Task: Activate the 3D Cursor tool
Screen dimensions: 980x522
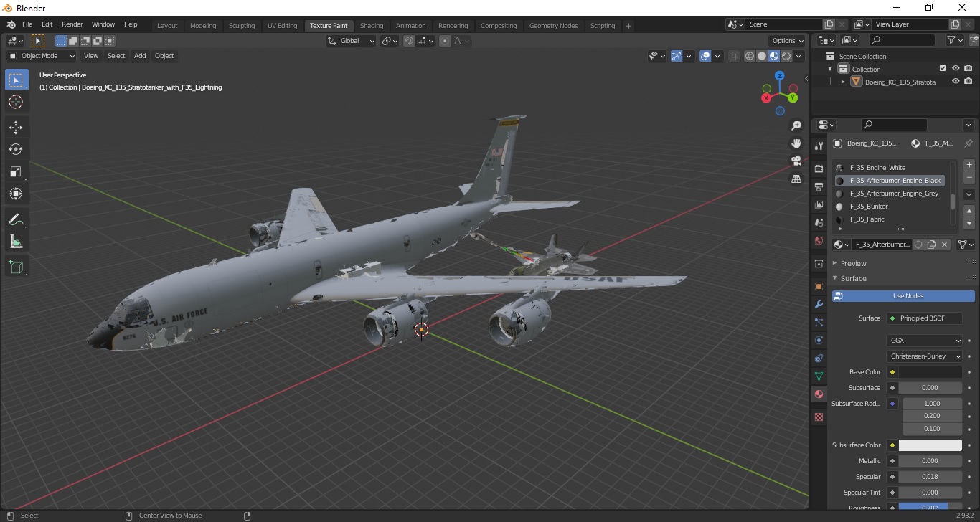Action: pos(17,103)
